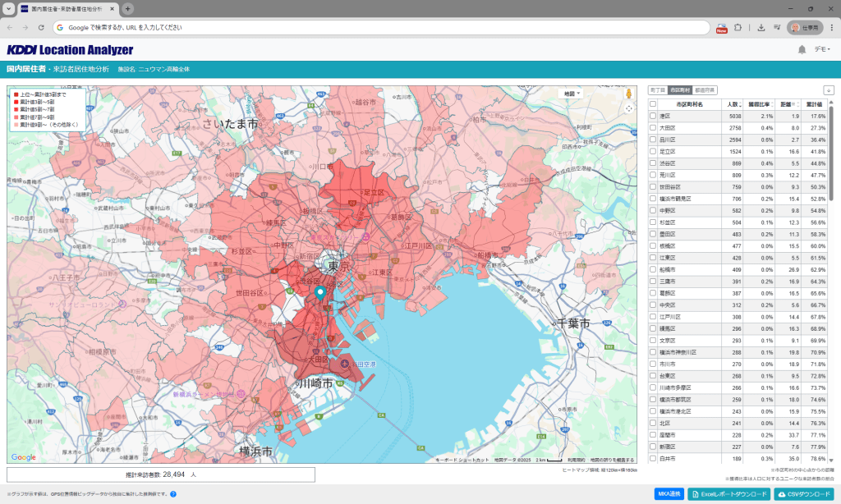Click the 新横浜ラーメン博物館 marker icon
841x504 pixels.
pos(240,394)
